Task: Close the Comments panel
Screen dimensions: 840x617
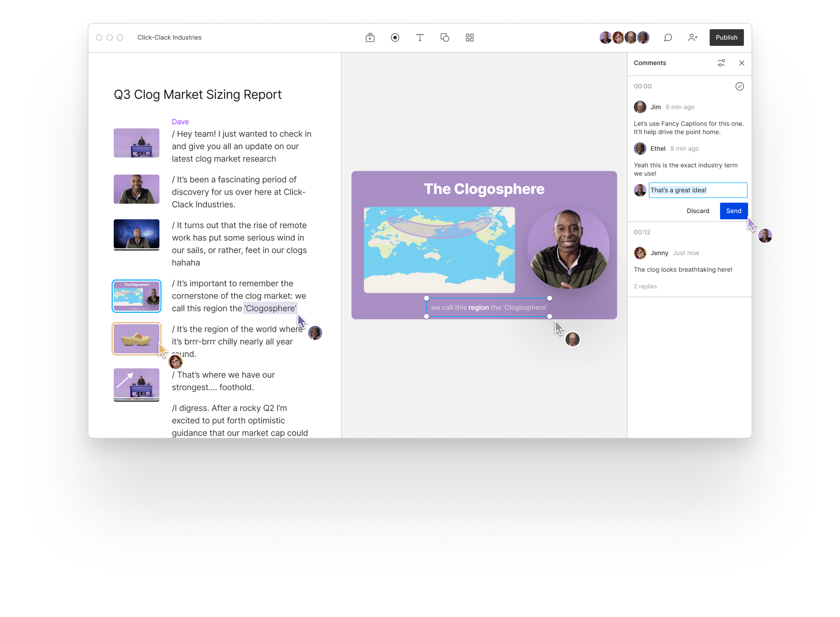Action: click(x=741, y=63)
